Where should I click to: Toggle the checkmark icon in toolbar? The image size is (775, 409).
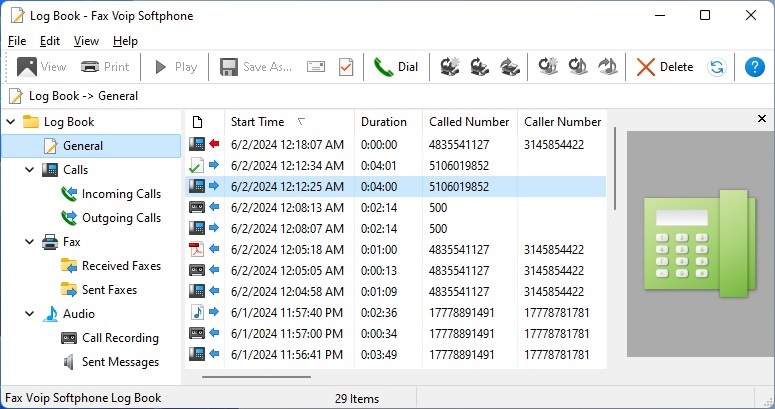click(346, 67)
